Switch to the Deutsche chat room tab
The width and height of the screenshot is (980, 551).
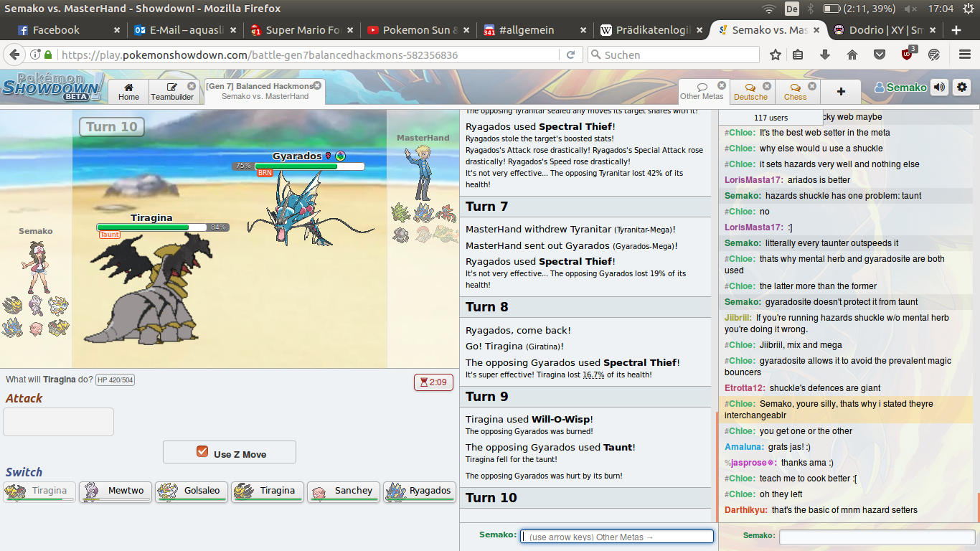tap(750, 92)
